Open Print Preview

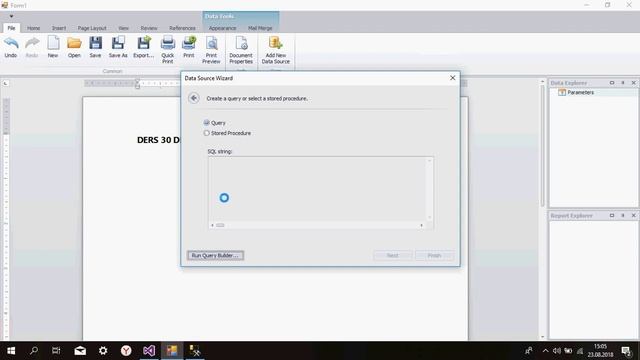coord(211,50)
